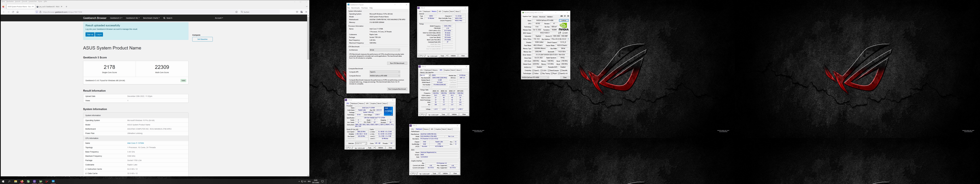The image size is (980, 184).
Task: Open tracking protection shield in address bar
Action: pyautogui.click(x=37, y=12)
